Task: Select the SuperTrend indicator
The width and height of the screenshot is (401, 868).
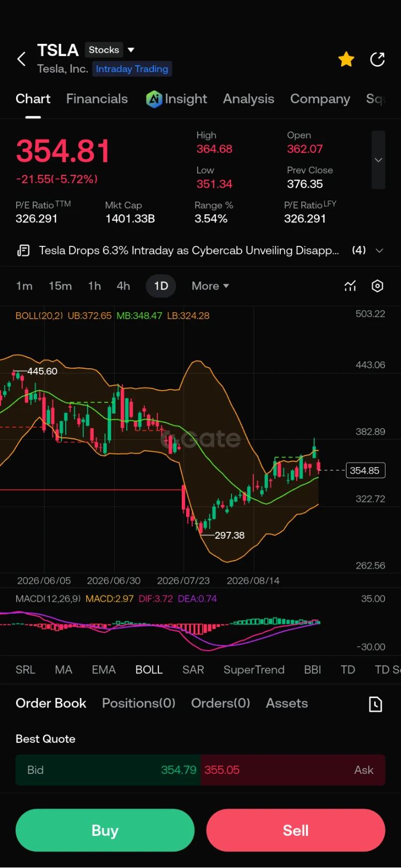Action: [x=254, y=670]
